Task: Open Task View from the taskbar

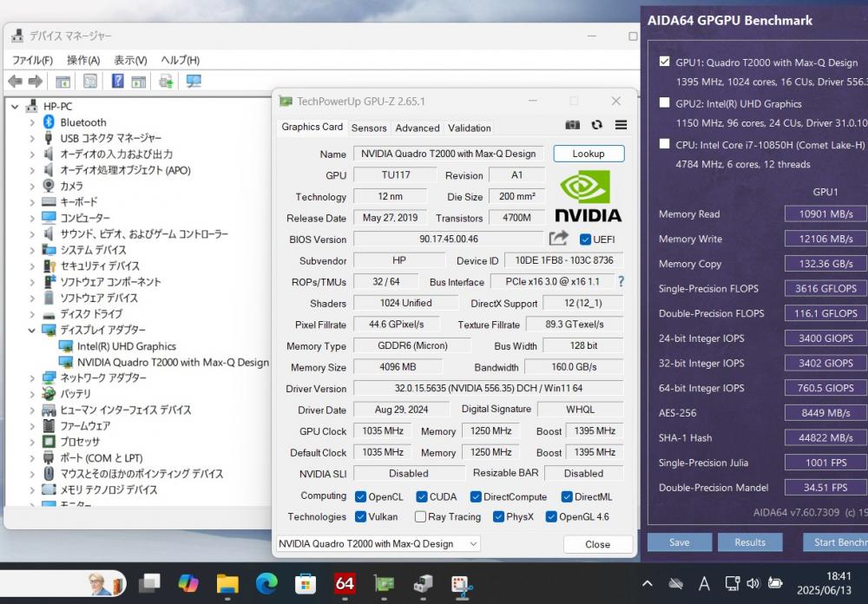Action: (x=149, y=583)
